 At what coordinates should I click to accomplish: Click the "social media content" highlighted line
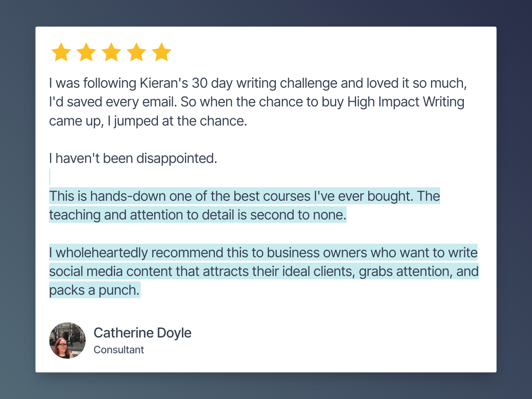click(x=264, y=271)
